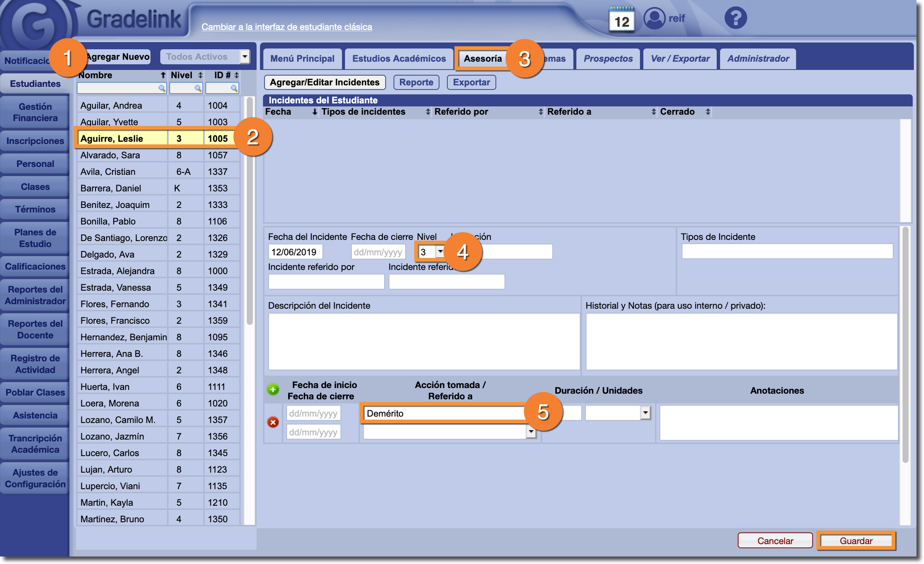Toggle sort arrows on Cerrado column
Screen dimensions: 924x564
pos(708,112)
